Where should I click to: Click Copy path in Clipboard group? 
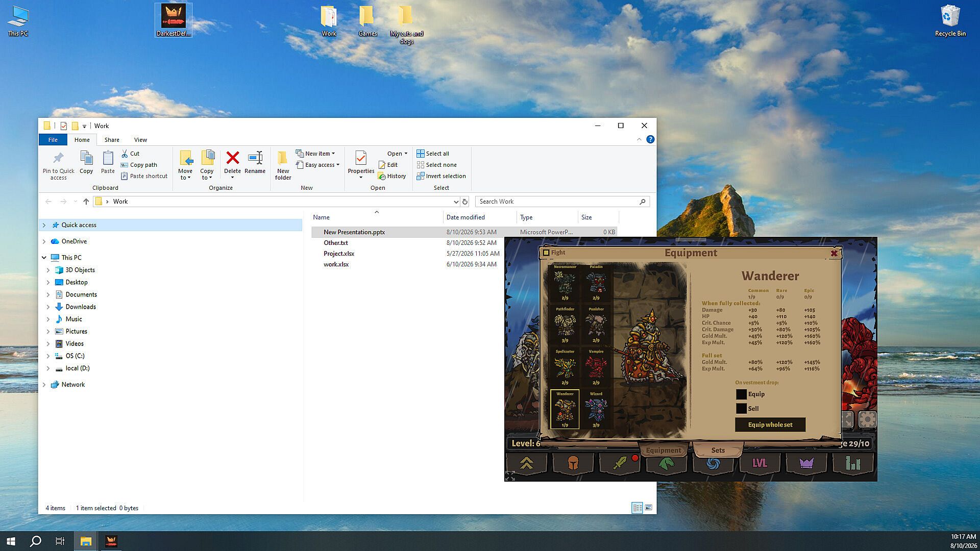(x=139, y=165)
